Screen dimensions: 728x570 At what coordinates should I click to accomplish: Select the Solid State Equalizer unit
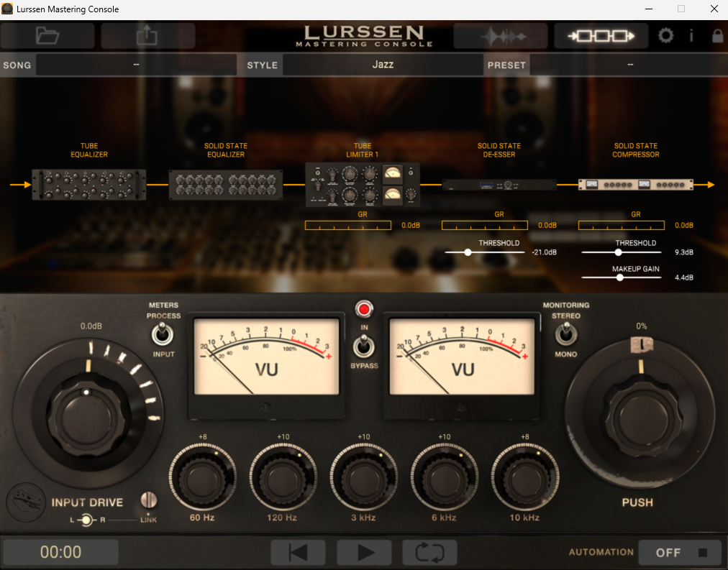pos(226,185)
